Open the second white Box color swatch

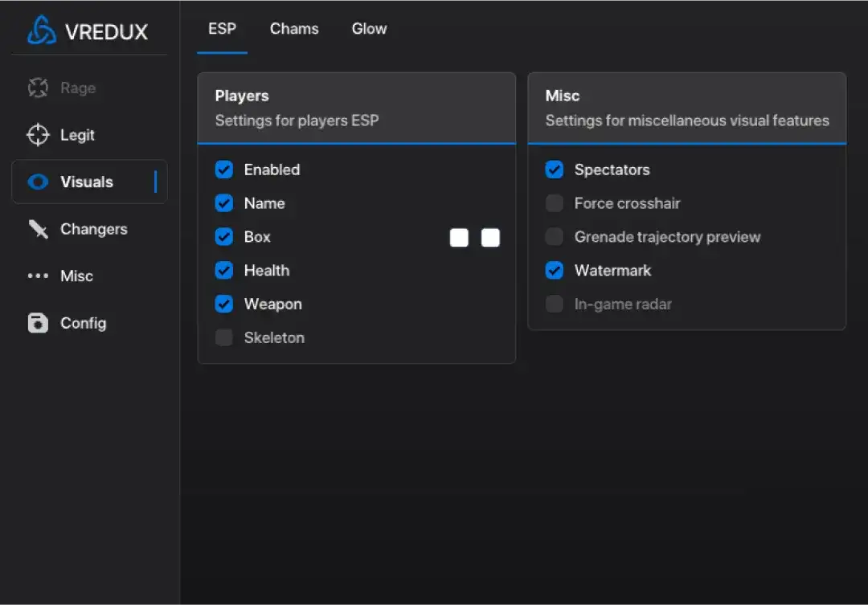[x=490, y=238]
